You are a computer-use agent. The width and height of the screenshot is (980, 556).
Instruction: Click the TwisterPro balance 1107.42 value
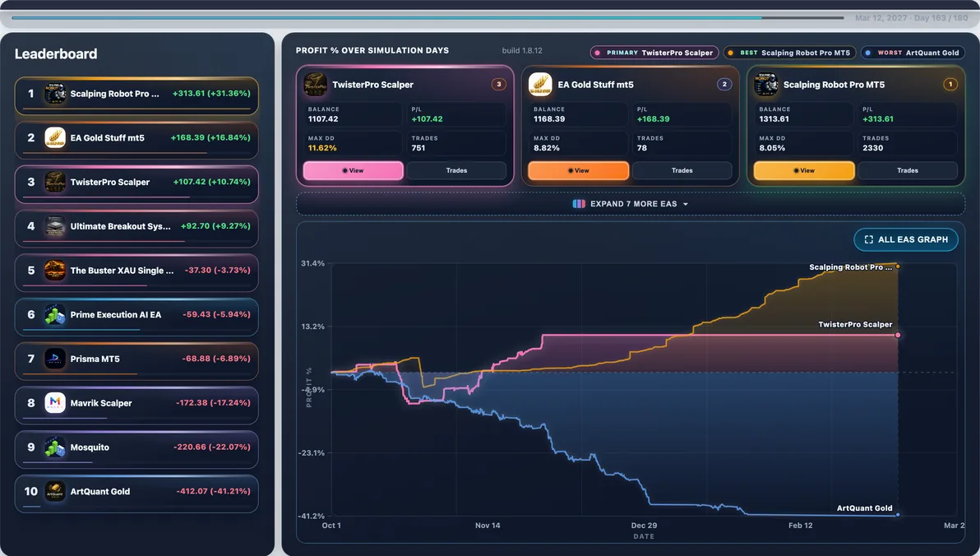[323, 118]
